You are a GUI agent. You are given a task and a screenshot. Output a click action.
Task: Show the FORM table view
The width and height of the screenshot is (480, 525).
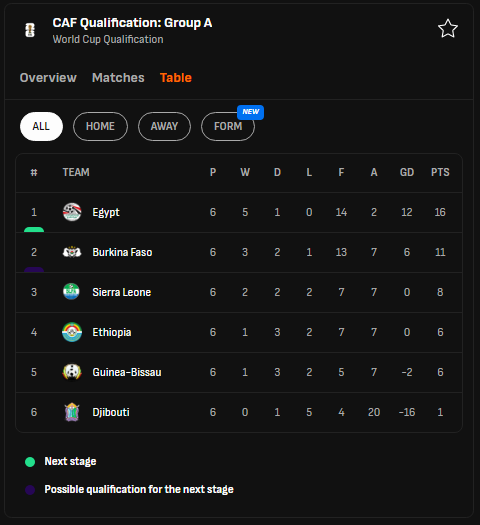228,126
